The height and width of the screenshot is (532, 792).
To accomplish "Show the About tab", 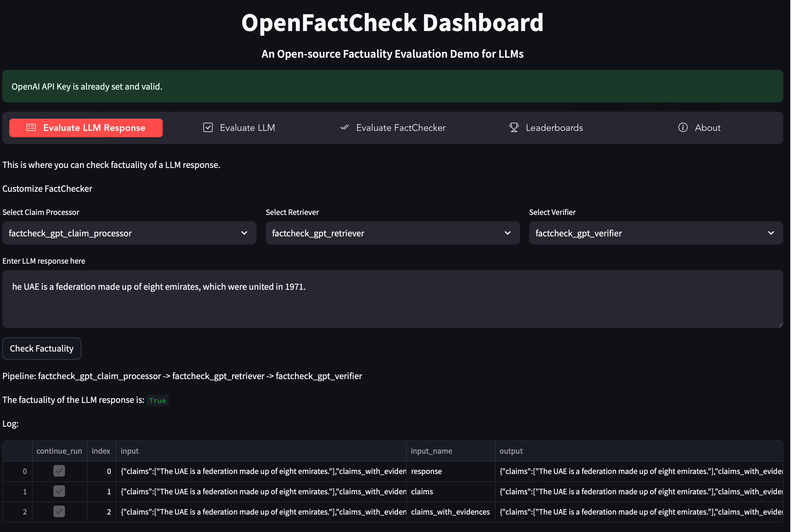I will (x=700, y=128).
